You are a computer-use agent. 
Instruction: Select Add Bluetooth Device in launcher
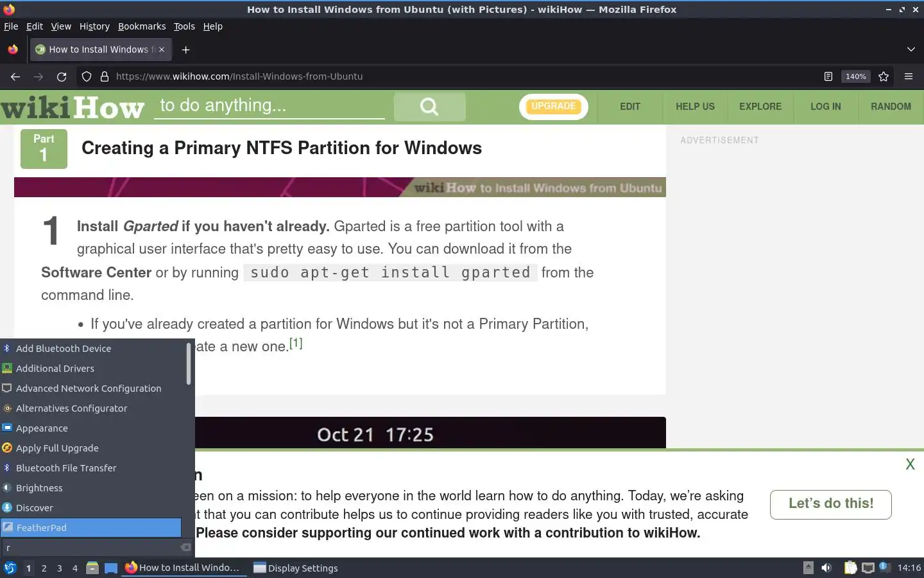tap(91, 349)
